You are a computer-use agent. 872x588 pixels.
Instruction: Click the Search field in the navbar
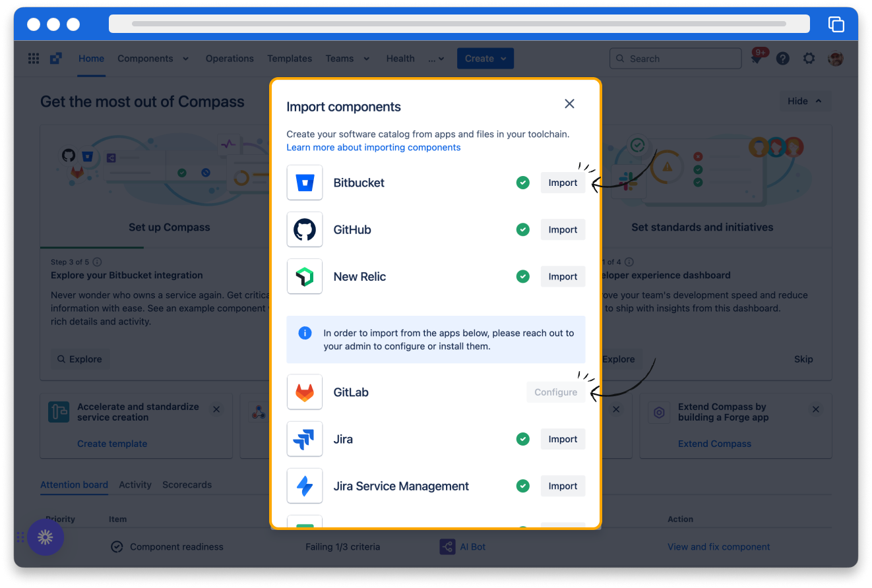coord(675,59)
